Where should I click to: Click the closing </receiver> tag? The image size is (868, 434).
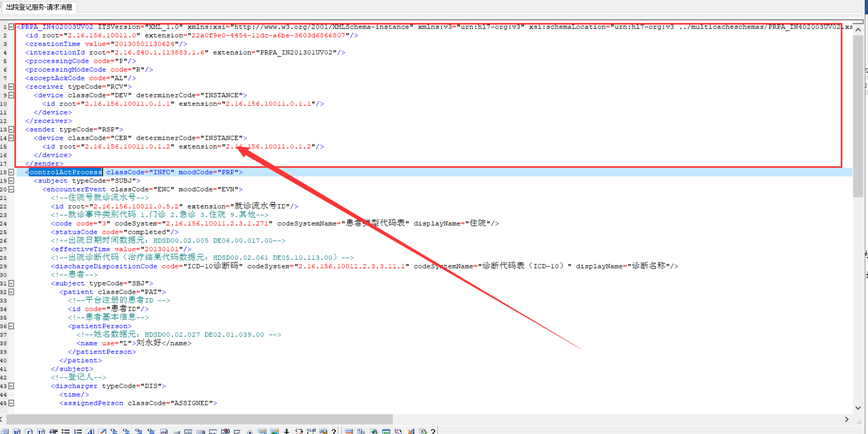point(48,121)
